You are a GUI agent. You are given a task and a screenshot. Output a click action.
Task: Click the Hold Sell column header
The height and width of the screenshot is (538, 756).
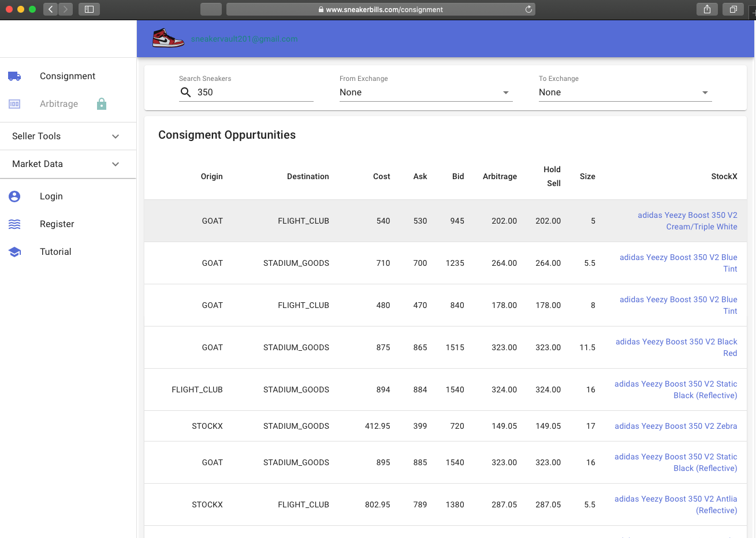pos(552,176)
